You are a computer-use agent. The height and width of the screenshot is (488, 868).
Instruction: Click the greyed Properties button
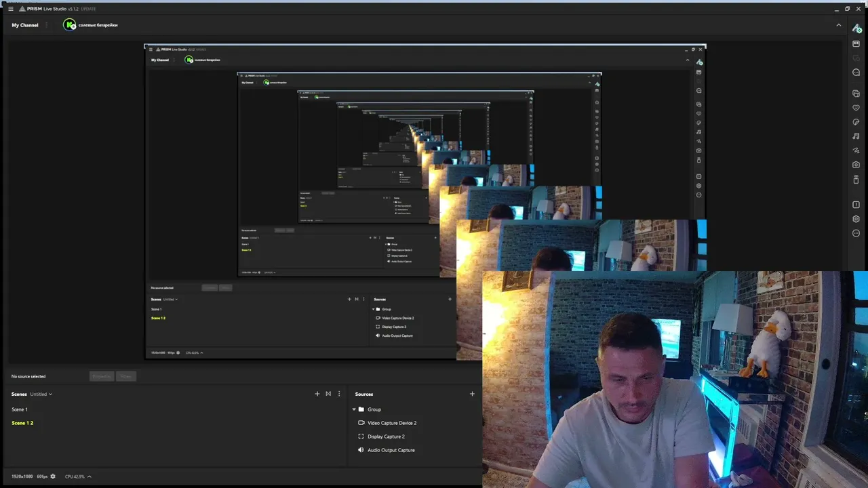[101, 376]
